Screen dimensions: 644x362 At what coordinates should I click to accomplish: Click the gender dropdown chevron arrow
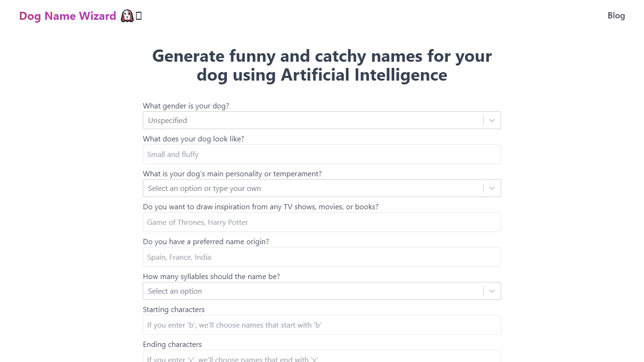tap(492, 120)
